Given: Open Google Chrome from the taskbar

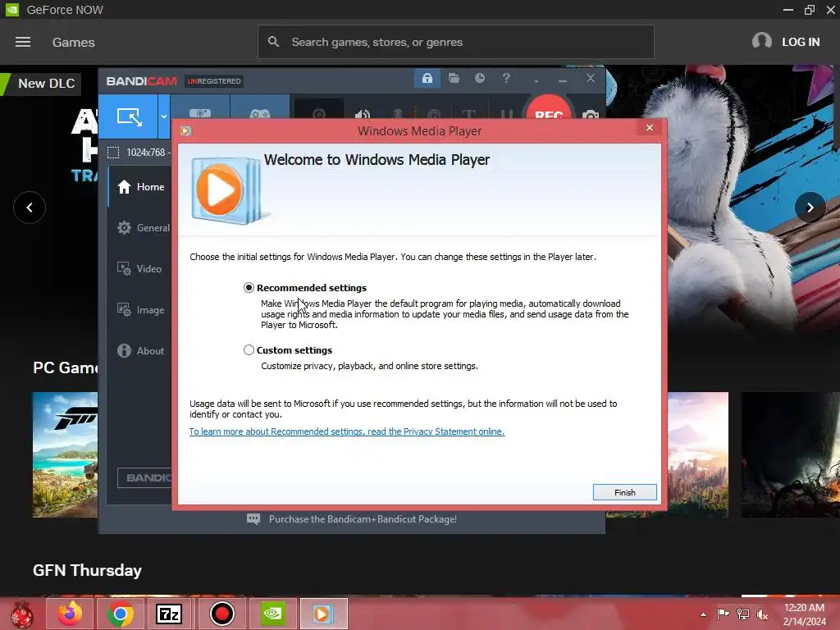Looking at the screenshot, I should [x=121, y=614].
